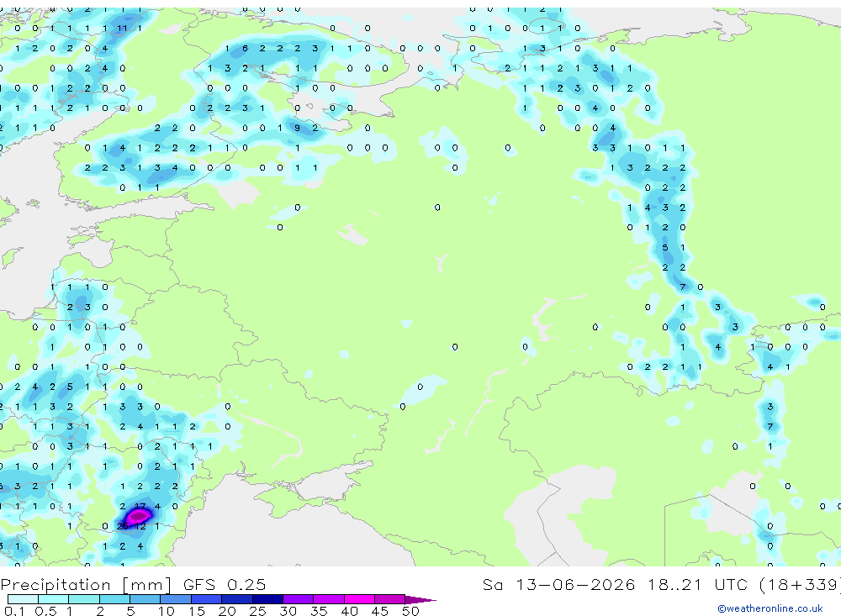
Task: Open the weatheronline.co.uk copyright link
Action: pyautogui.click(x=770, y=608)
